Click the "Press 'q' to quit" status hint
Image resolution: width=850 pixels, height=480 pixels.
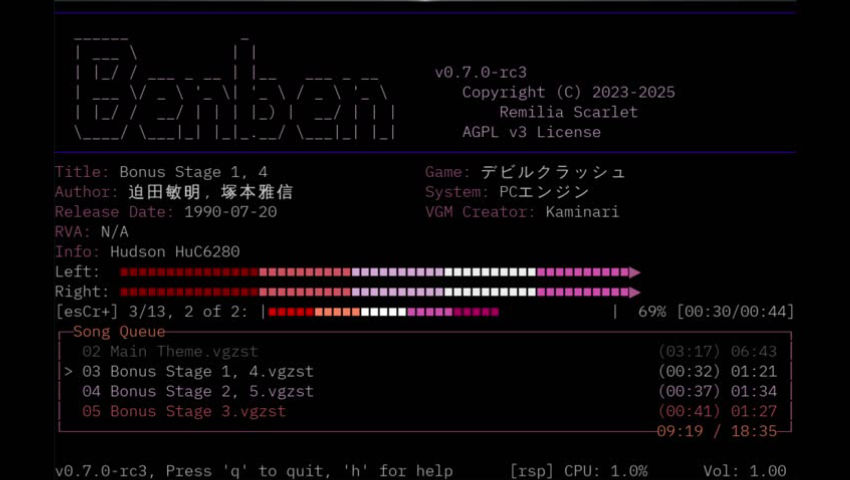(243, 471)
